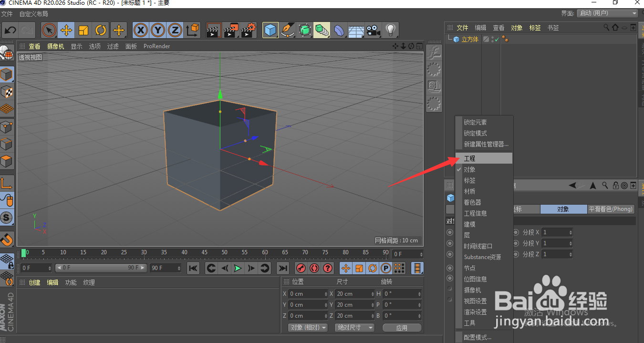Click the green current frame marker
This screenshot has width=644, height=343.
pos(24,253)
